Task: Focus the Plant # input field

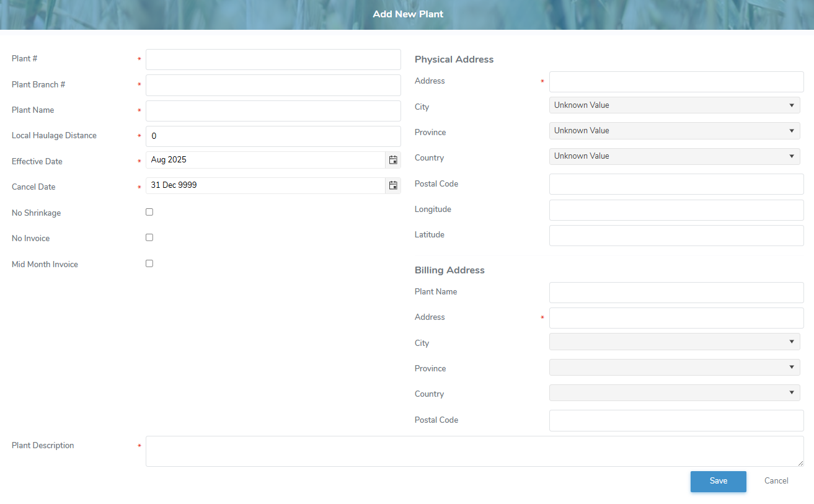Action: click(273, 60)
